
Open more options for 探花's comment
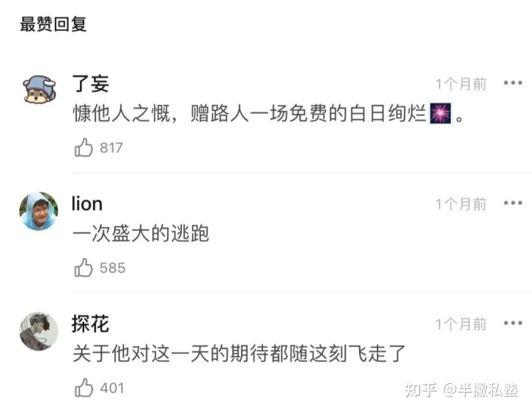click(x=512, y=323)
